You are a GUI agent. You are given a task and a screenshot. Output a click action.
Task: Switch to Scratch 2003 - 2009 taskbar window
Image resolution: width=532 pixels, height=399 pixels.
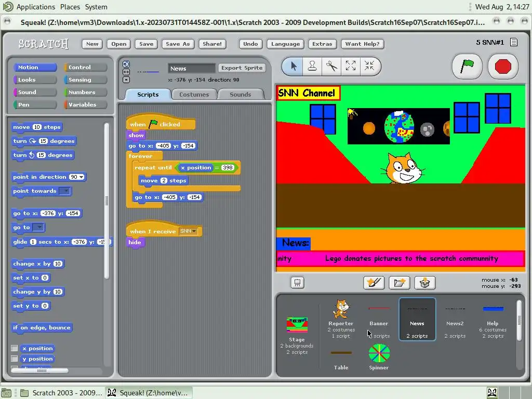point(60,393)
